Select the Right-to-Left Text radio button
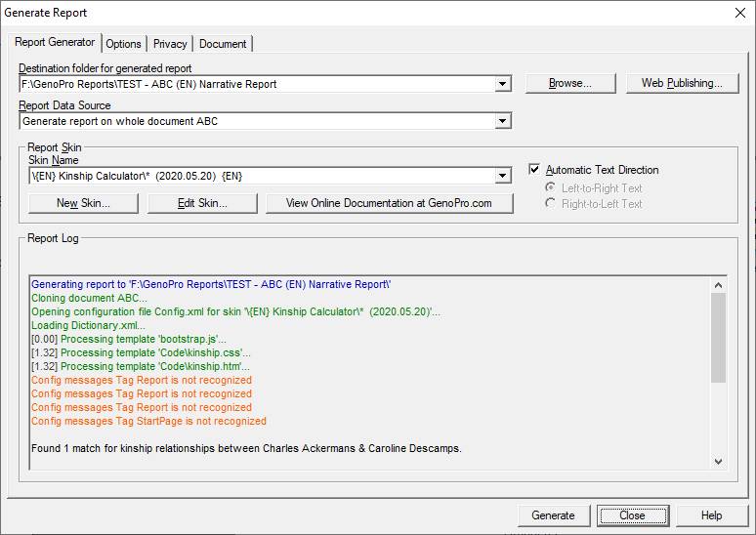Screen dimensions: 756x535 [550, 203]
